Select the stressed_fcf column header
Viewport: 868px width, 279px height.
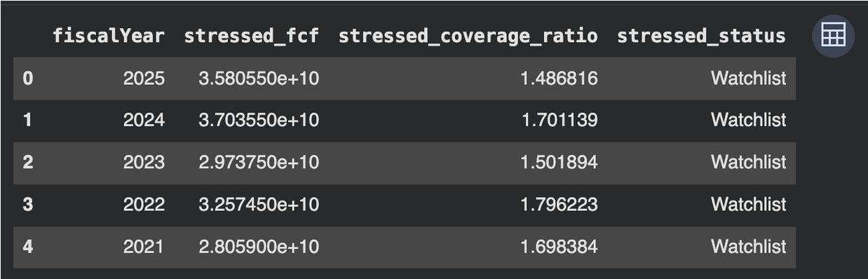[x=251, y=36]
